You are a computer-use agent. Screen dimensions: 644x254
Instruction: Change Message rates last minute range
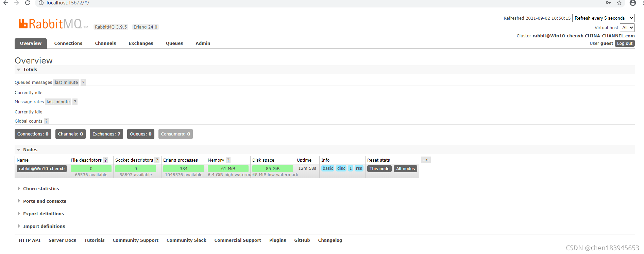coord(58,102)
